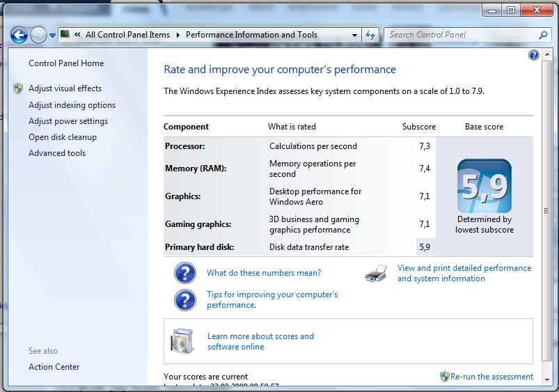Image resolution: width=559 pixels, height=392 pixels.
Task: Go back with the blue Back arrow
Action: pos(19,36)
